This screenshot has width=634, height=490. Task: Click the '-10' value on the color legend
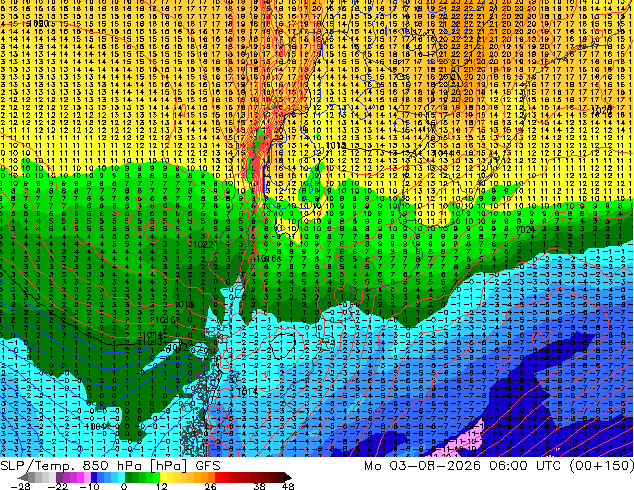[x=89, y=486]
